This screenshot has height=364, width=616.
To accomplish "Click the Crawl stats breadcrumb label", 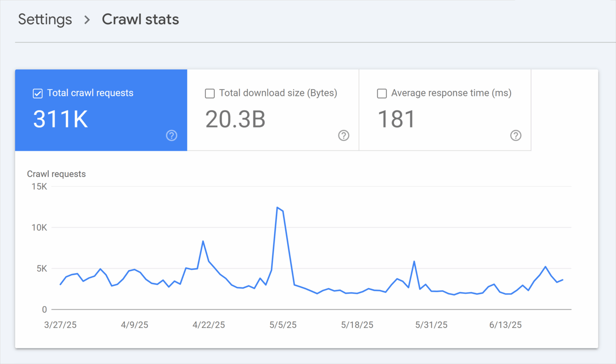I will [x=140, y=19].
